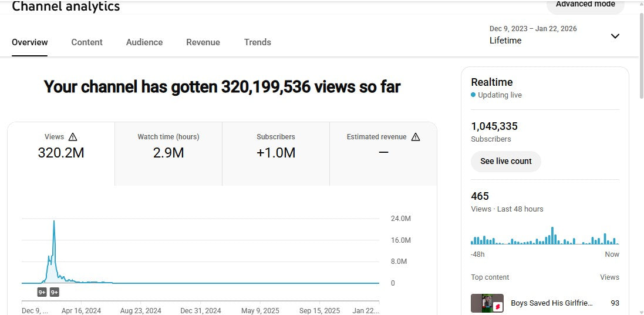Click the top content video thumbnail

pyautogui.click(x=487, y=303)
